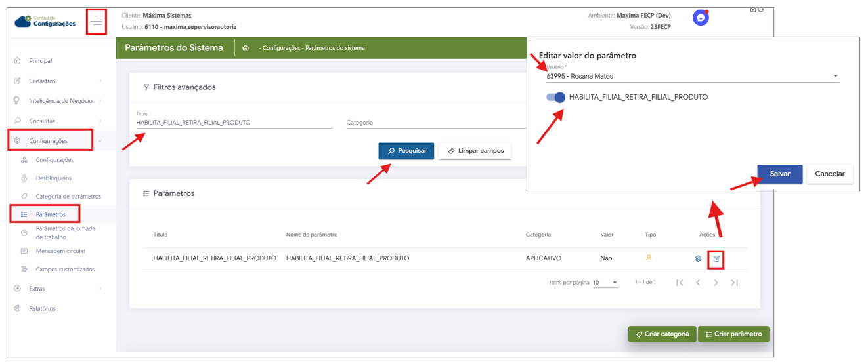Expand the Inteligência de Negócio chevron

point(100,101)
